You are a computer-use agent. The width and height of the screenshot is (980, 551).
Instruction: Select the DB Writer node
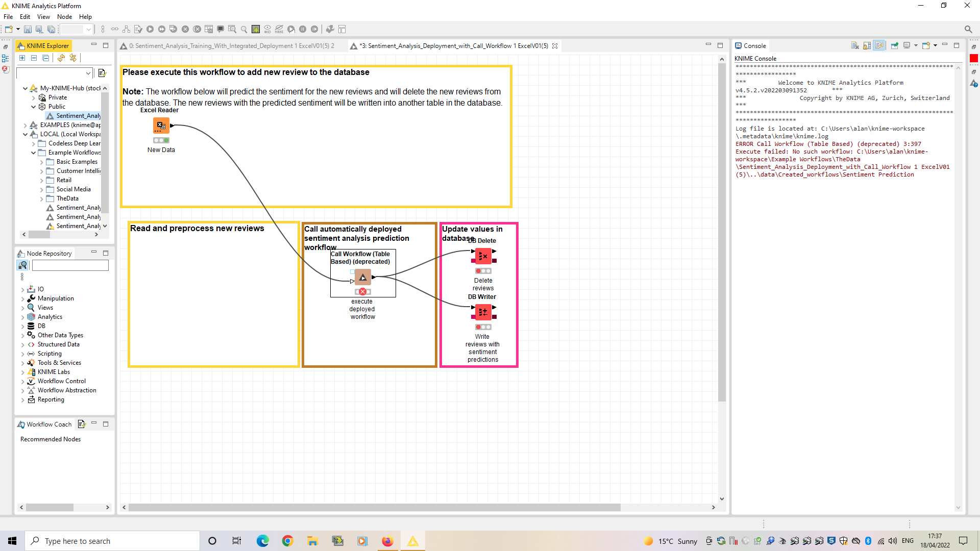(483, 312)
